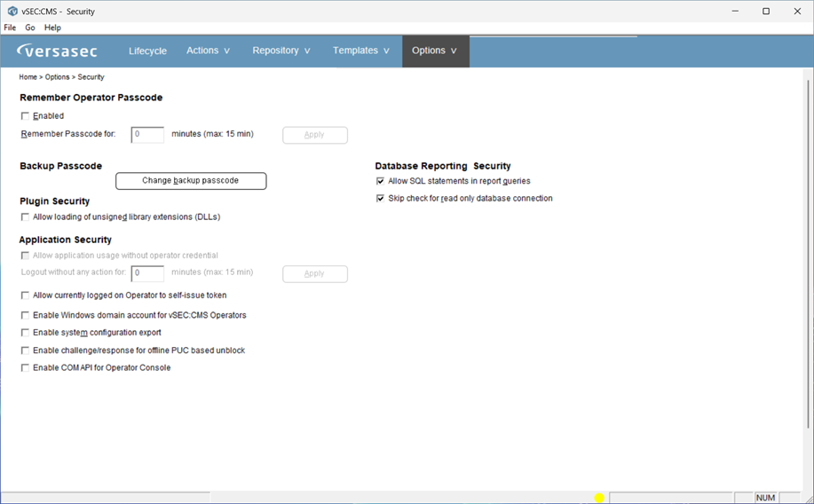Uncheck Skip check for read only database
The image size is (814, 504).
pos(381,198)
